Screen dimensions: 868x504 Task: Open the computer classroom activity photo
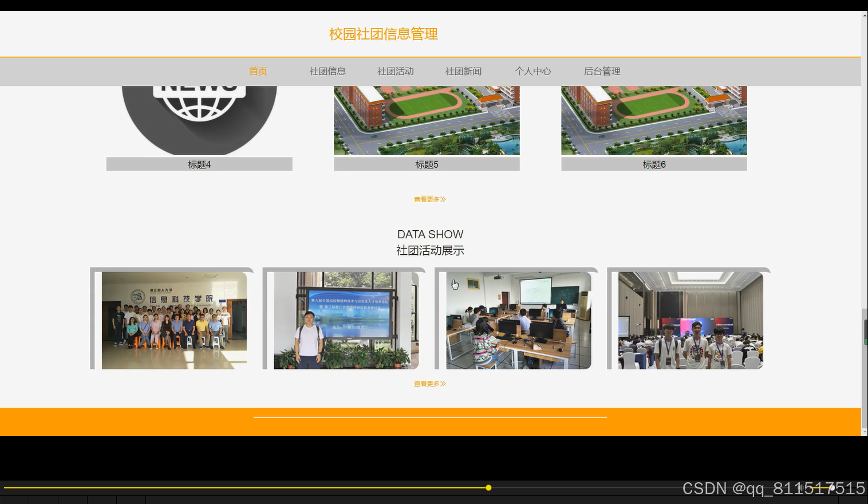coord(519,320)
